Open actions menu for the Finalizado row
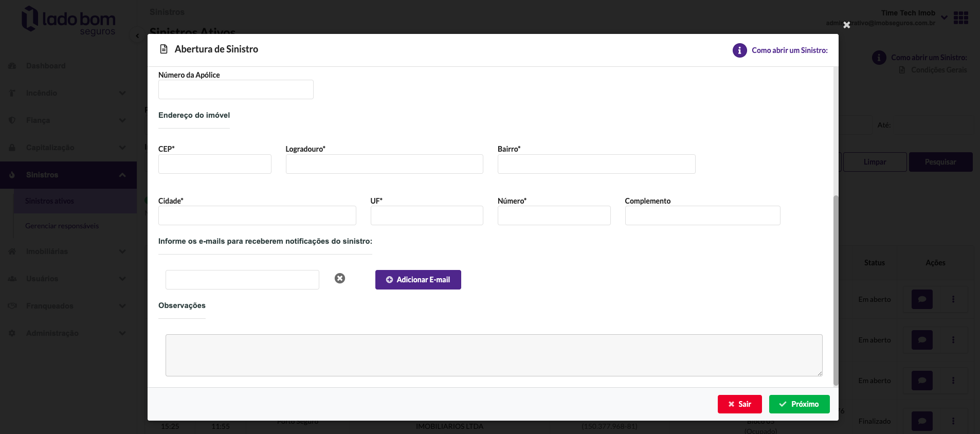 tap(953, 421)
